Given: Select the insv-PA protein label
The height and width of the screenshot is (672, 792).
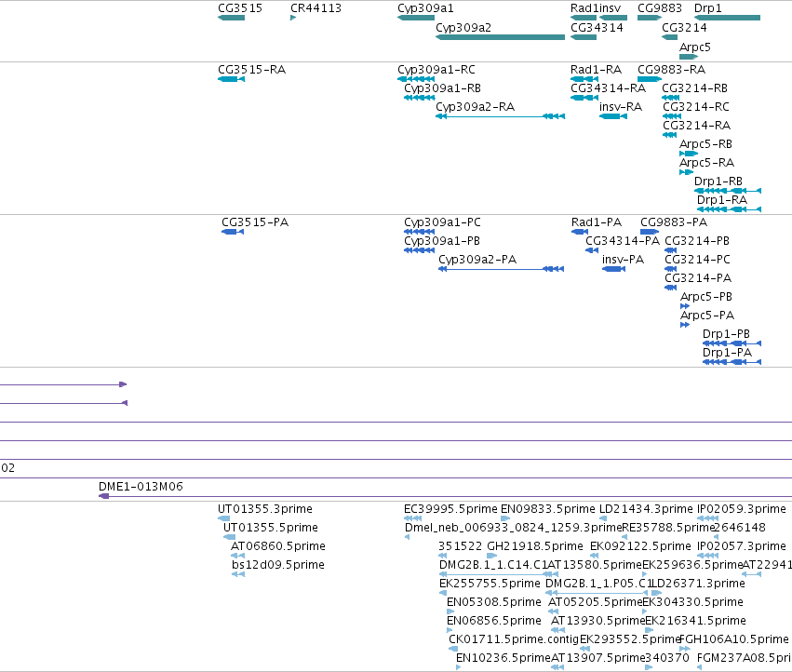Looking at the screenshot, I should (623, 260).
